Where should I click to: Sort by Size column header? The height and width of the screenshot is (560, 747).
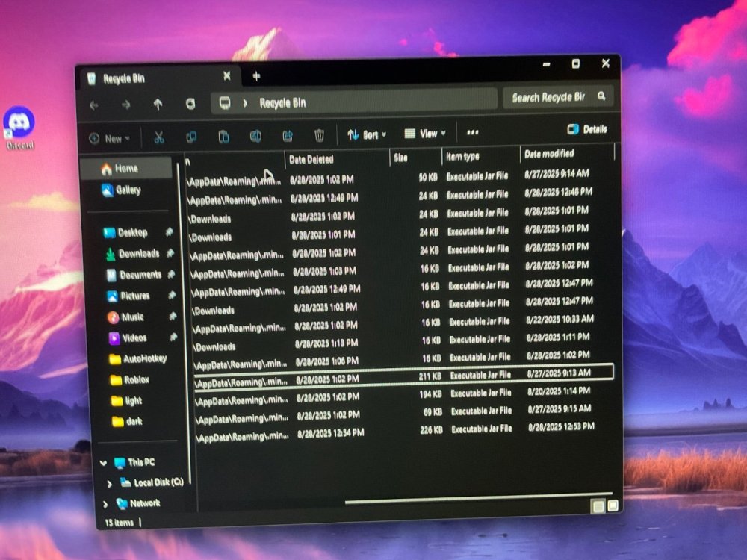click(400, 158)
